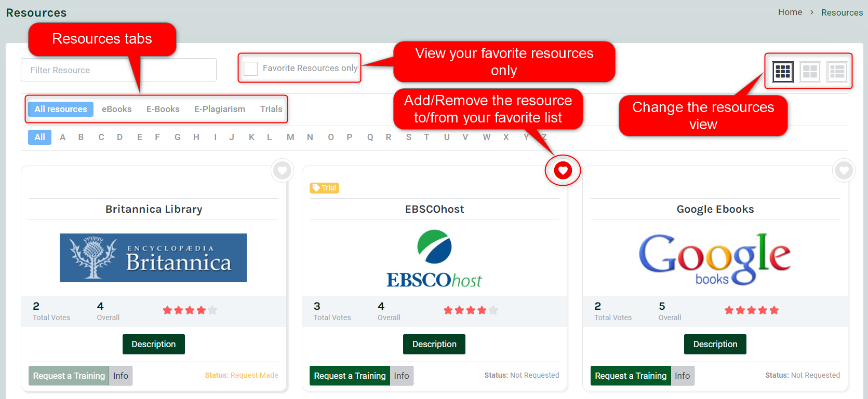Open the Trials tab

(271, 109)
